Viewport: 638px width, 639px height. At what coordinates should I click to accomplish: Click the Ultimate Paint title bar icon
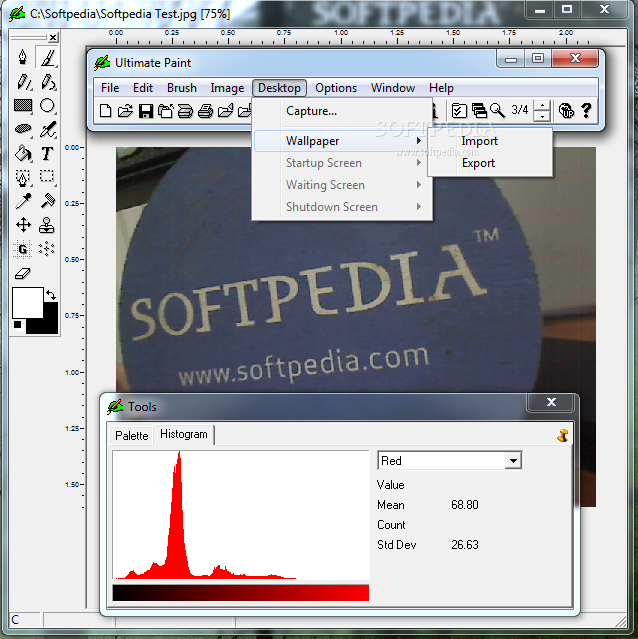click(x=102, y=63)
